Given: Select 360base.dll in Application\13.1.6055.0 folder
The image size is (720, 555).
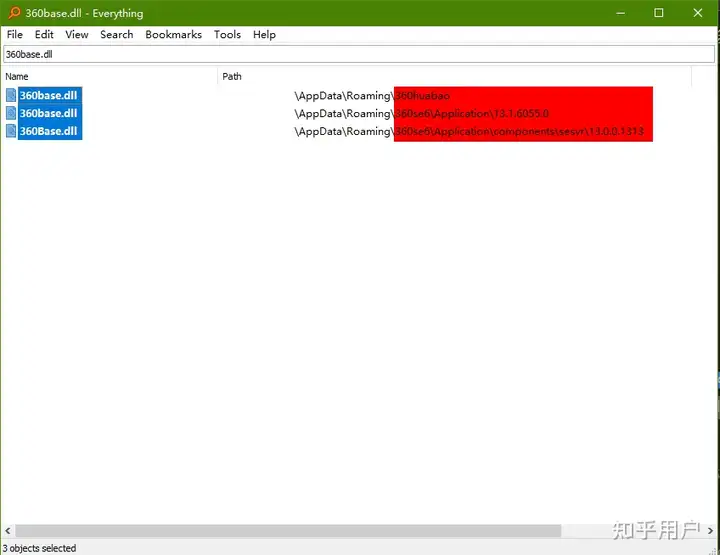Looking at the screenshot, I should click(49, 113).
